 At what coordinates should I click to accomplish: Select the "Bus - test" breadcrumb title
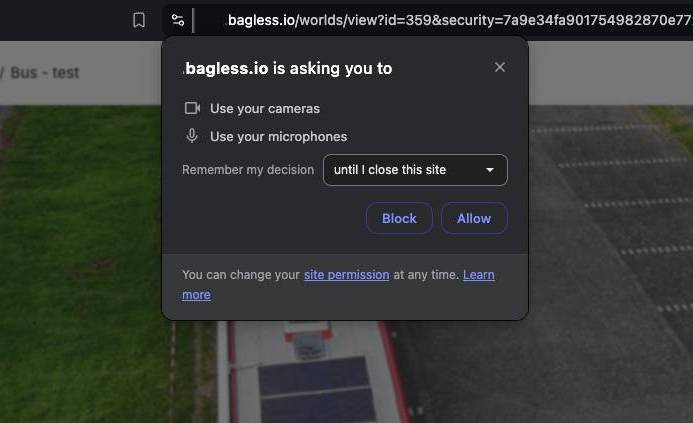pos(44,73)
